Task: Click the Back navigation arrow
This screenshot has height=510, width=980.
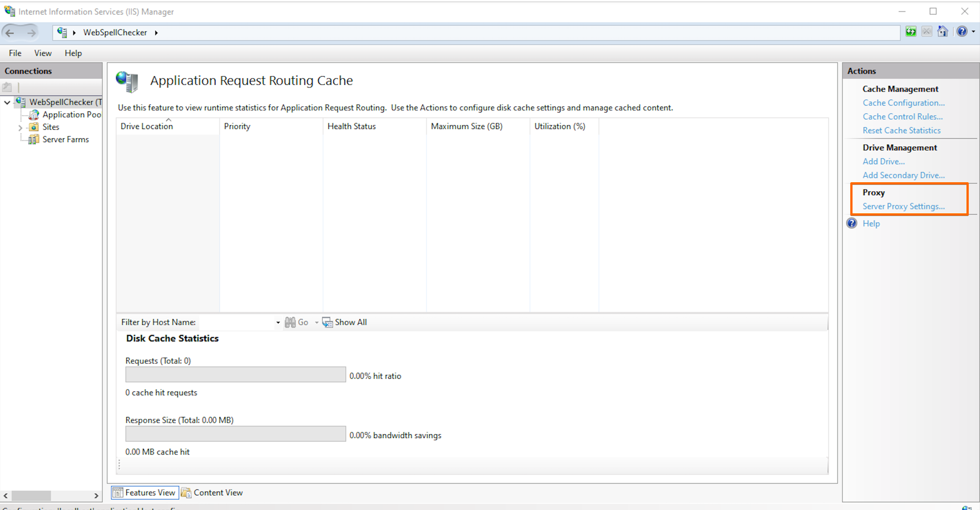Action: click(x=10, y=32)
